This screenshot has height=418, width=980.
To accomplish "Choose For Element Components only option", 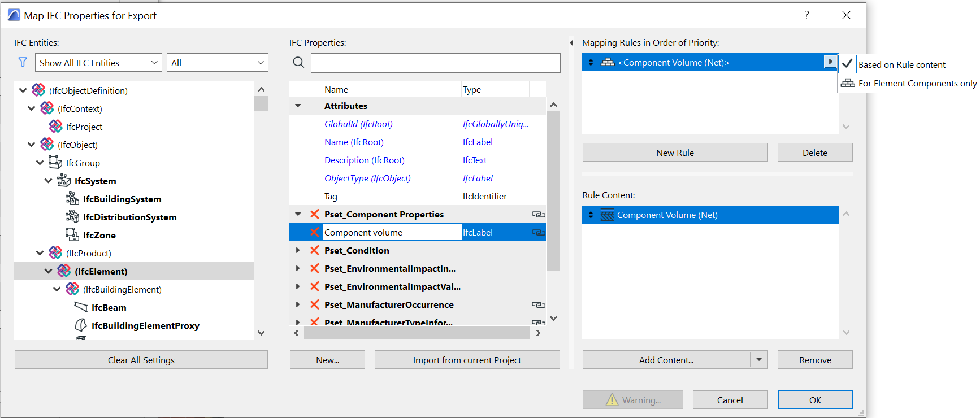I will click(917, 84).
